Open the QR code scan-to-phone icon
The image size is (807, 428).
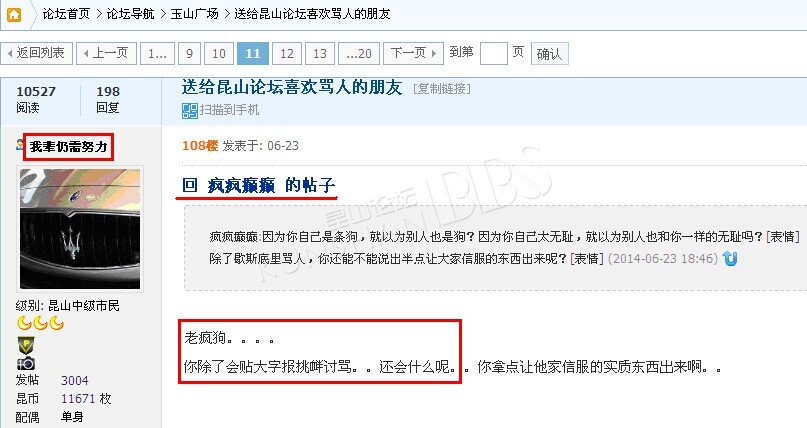(189, 111)
